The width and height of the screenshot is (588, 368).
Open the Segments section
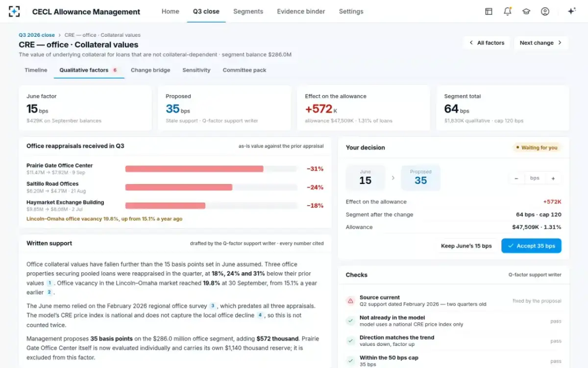point(248,11)
